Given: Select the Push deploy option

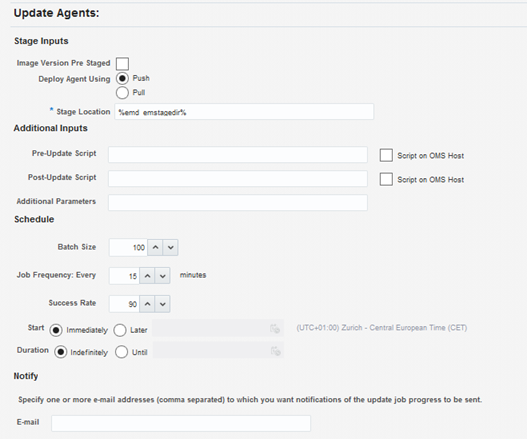Looking at the screenshot, I should (122, 78).
